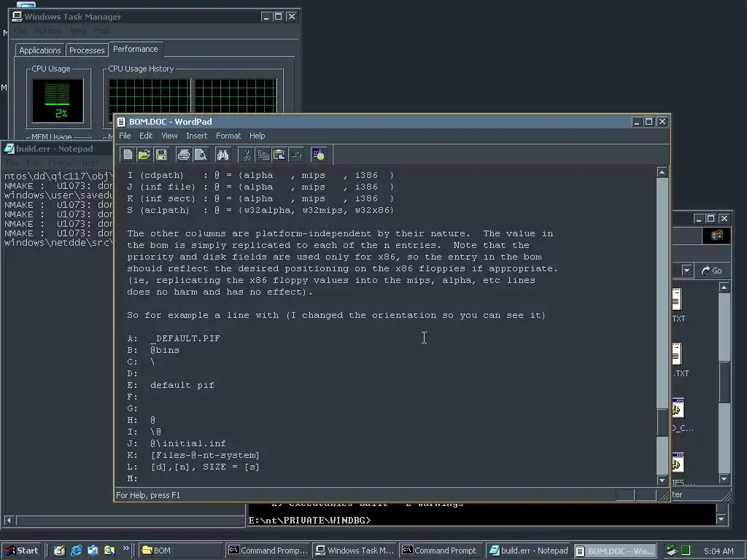Click the Undo icon in WordPad toolbar
Viewport: 747px width, 560px height.
(x=296, y=155)
